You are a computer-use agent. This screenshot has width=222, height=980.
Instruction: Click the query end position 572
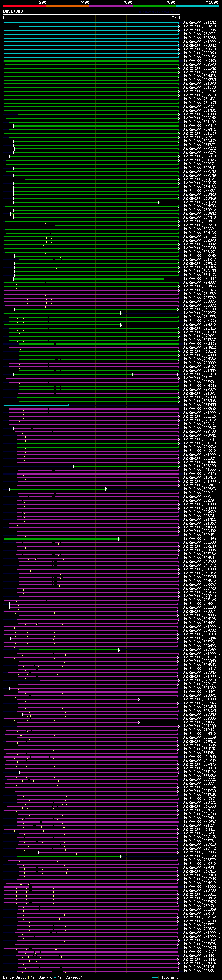pos(175,17)
